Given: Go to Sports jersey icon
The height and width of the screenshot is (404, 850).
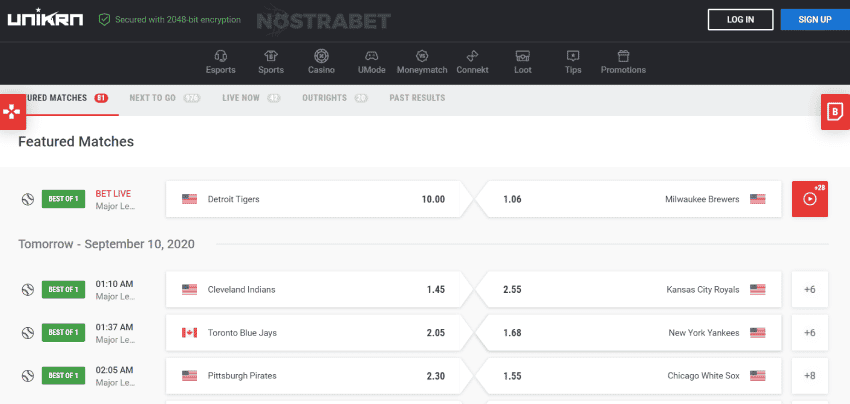Looking at the screenshot, I should [x=270, y=56].
